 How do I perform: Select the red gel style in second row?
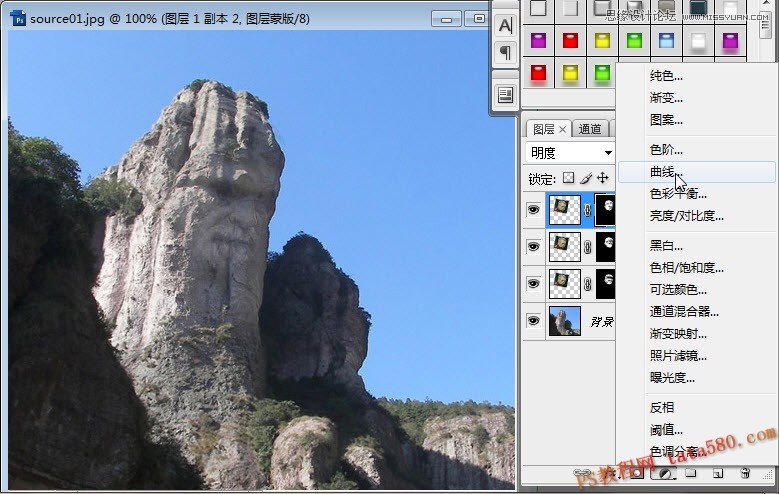[570, 40]
